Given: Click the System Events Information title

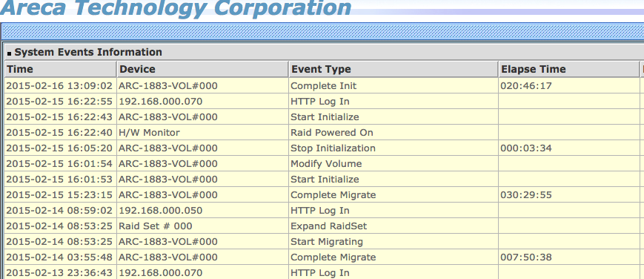Looking at the screenshot, I should [88, 52].
